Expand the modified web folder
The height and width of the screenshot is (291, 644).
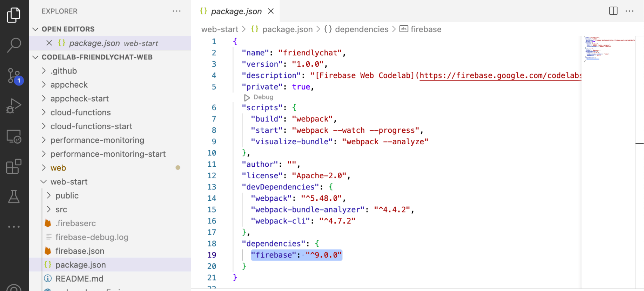[43, 168]
